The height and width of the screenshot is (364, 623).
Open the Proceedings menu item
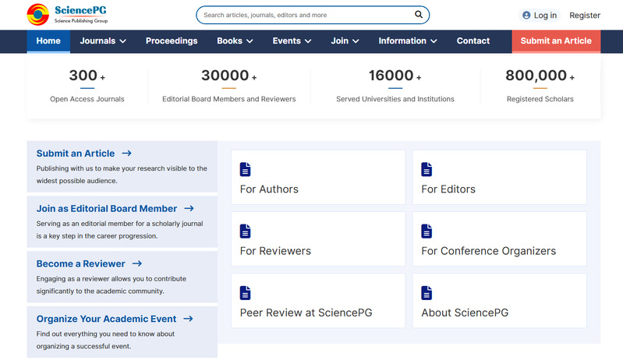[172, 41]
